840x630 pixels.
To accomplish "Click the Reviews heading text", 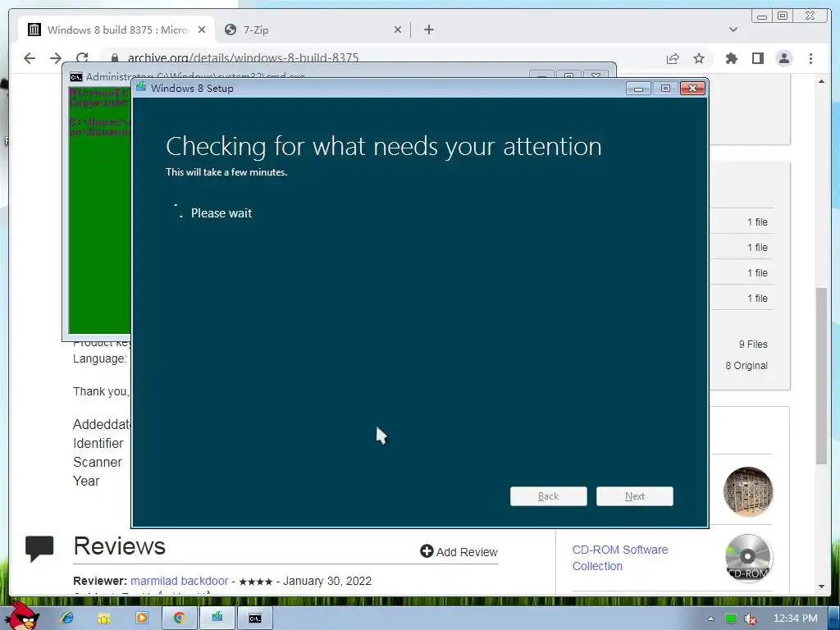I will coord(119,546).
